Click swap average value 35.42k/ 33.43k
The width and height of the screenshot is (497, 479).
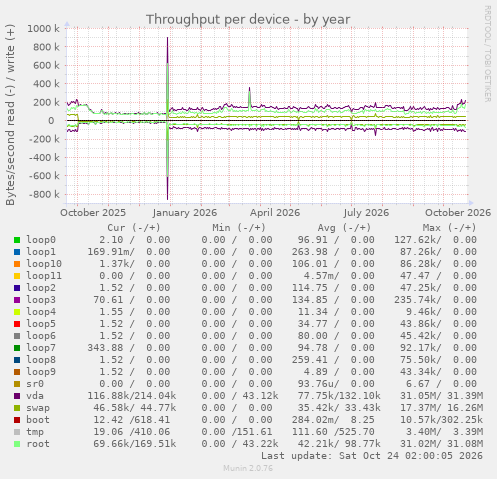[339, 408]
